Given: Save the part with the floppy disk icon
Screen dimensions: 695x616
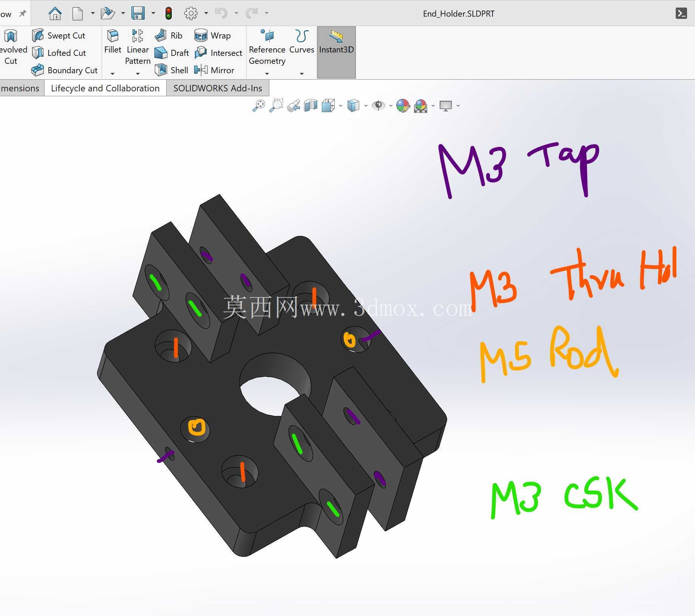Looking at the screenshot, I should (x=138, y=14).
